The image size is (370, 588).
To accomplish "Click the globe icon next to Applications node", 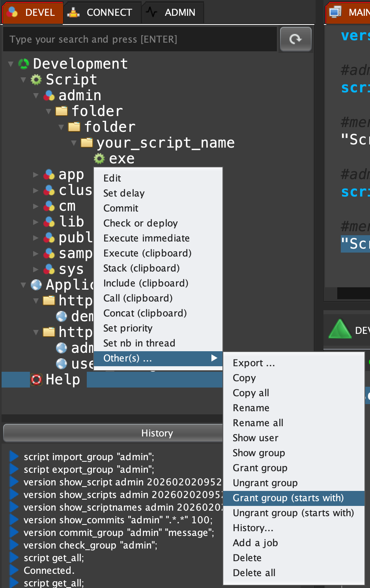I will pyautogui.click(x=36, y=285).
